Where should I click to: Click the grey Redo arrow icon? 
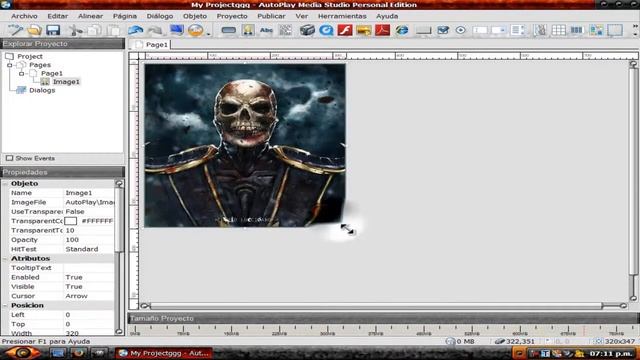tap(155, 30)
